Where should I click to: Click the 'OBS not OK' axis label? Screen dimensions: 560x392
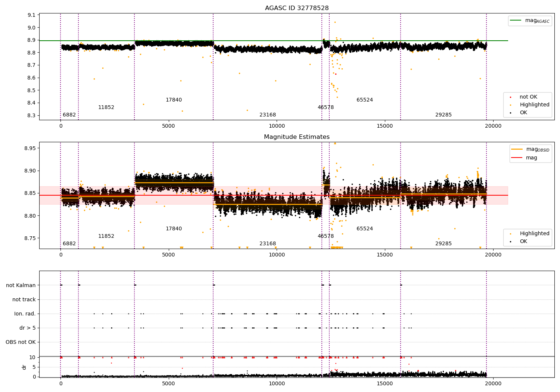[21, 342]
